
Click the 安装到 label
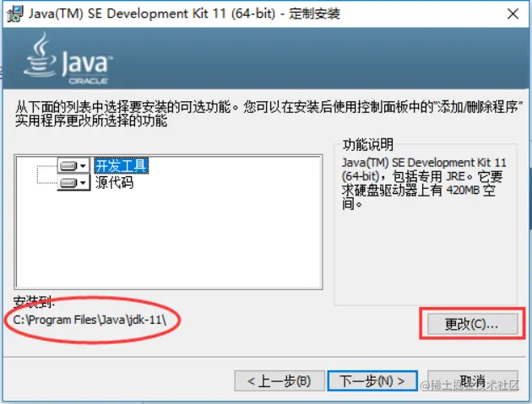click(x=33, y=302)
